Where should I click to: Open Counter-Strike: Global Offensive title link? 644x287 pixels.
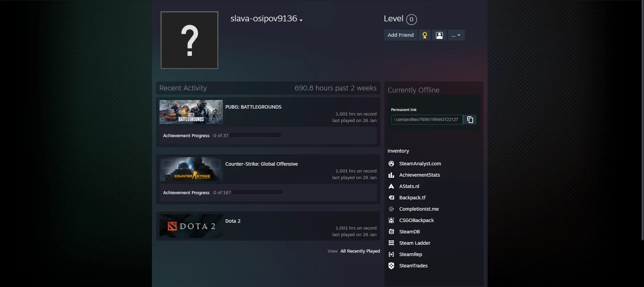261,164
